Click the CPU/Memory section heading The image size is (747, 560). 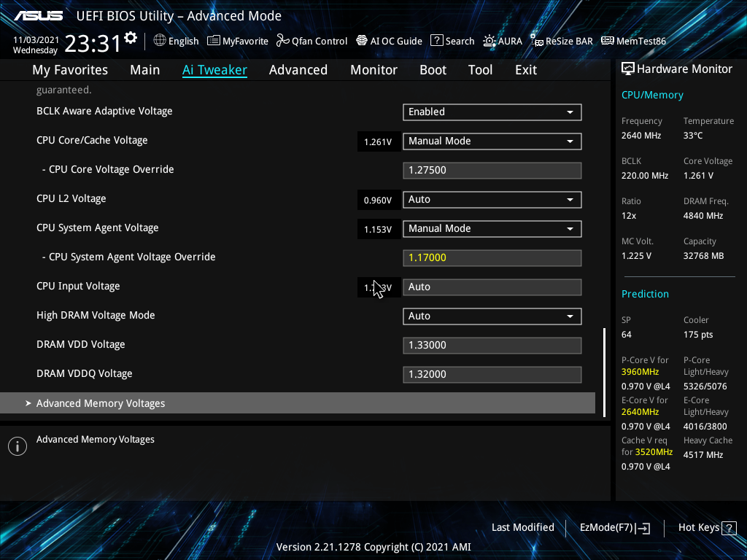pyautogui.click(x=652, y=96)
